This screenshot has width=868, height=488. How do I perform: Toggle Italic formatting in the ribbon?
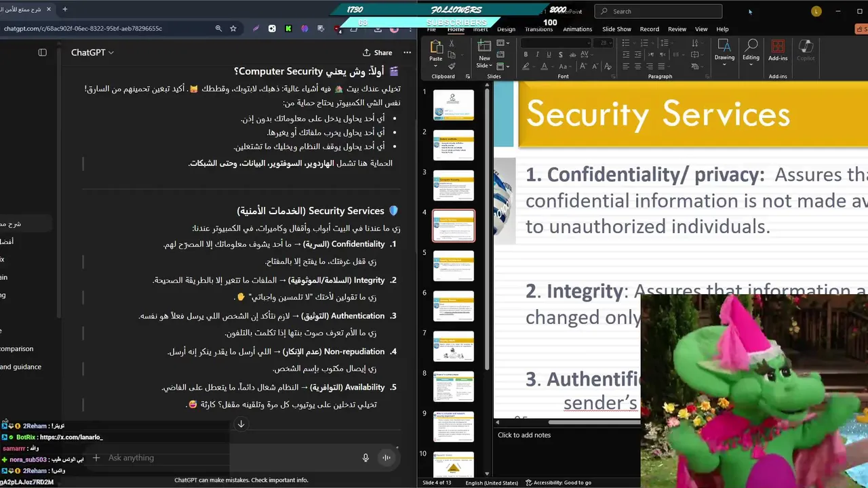[537, 54]
